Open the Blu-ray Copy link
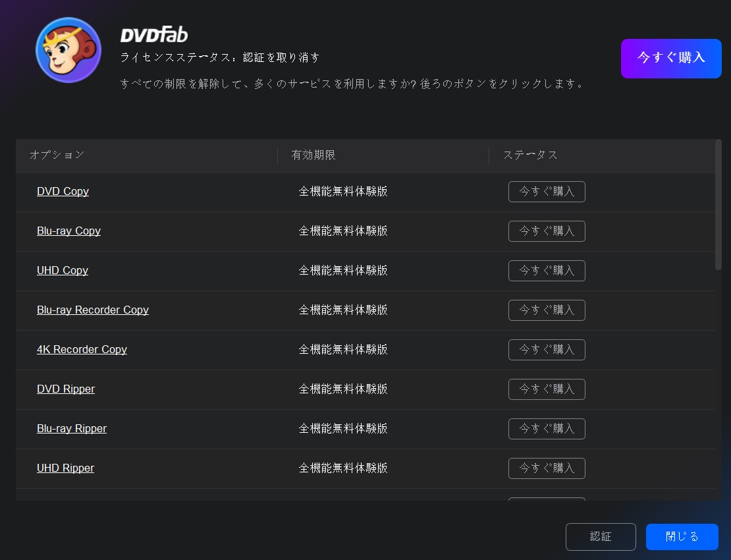Screen dimensions: 731x560 coord(69,231)
